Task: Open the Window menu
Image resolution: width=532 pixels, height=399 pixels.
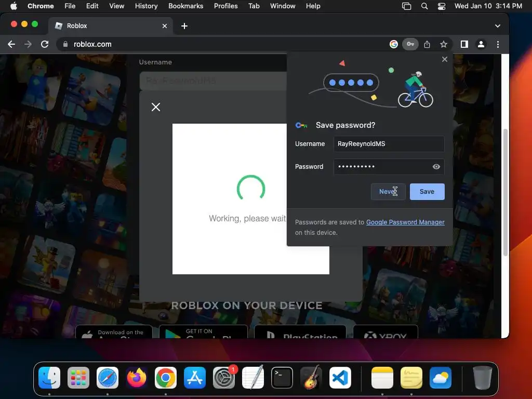Action: 283,6
